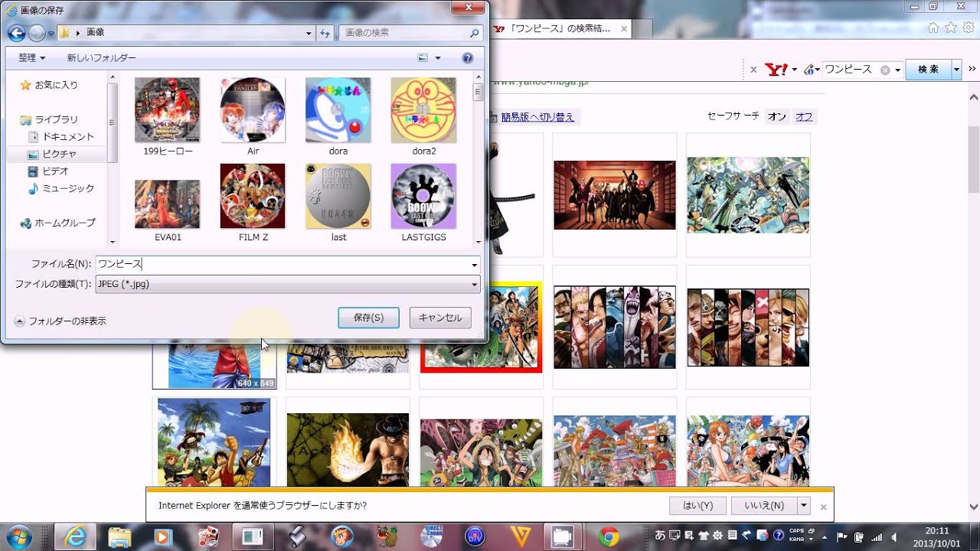Select the FILM Z image thumbnail
This screenshot has width=980, height=551.
click(x=253, y=203)
